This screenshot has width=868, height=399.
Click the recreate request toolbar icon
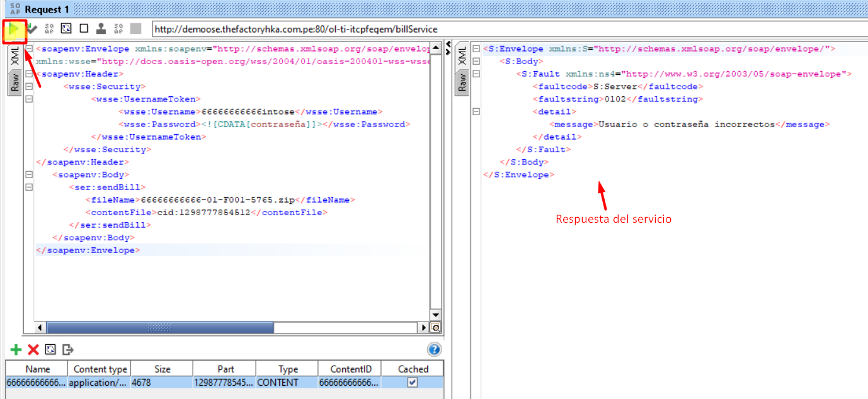tap(66, 29)
